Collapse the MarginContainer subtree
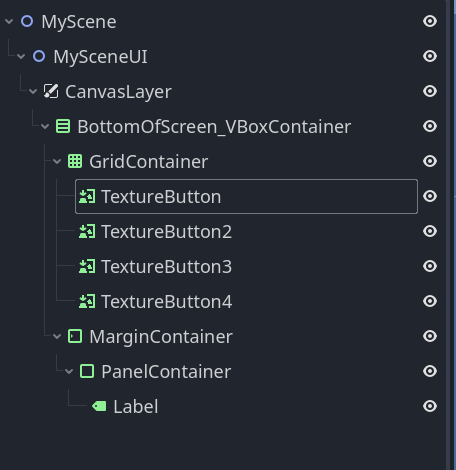 57,336
